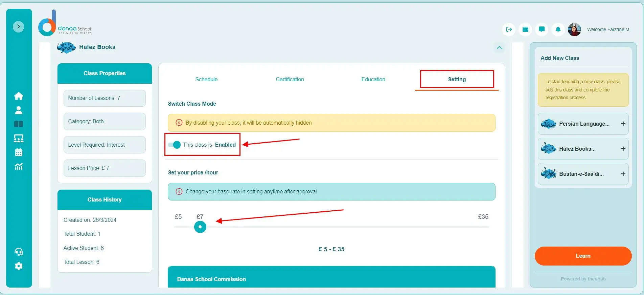Click the user profile avatar photo
644x295 pixels.
point(574,30)
